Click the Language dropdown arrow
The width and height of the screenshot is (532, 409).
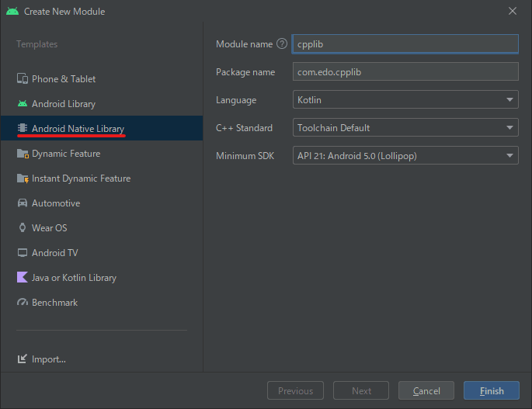point(509,99)
